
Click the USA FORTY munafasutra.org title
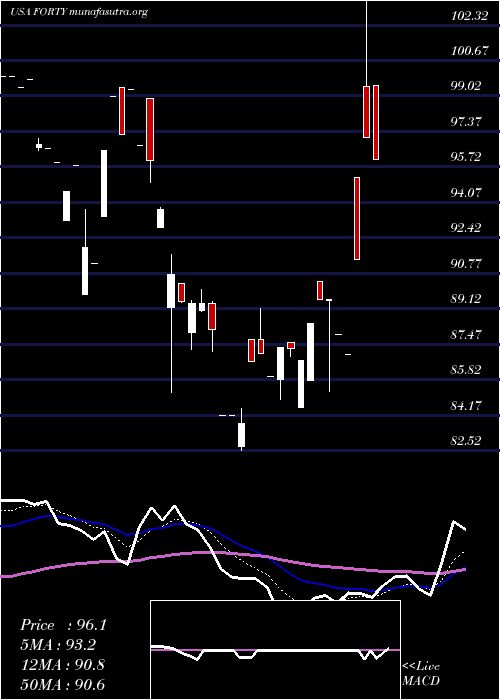click(x=79, y=12)
